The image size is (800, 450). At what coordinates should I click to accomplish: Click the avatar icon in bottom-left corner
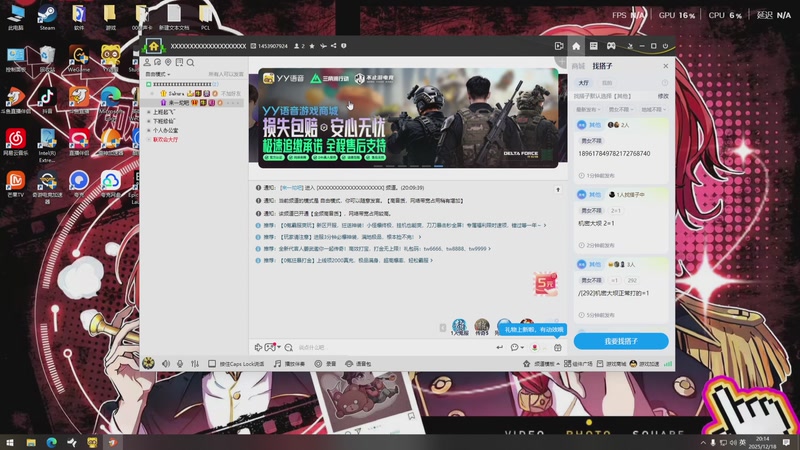coord(148,363)
